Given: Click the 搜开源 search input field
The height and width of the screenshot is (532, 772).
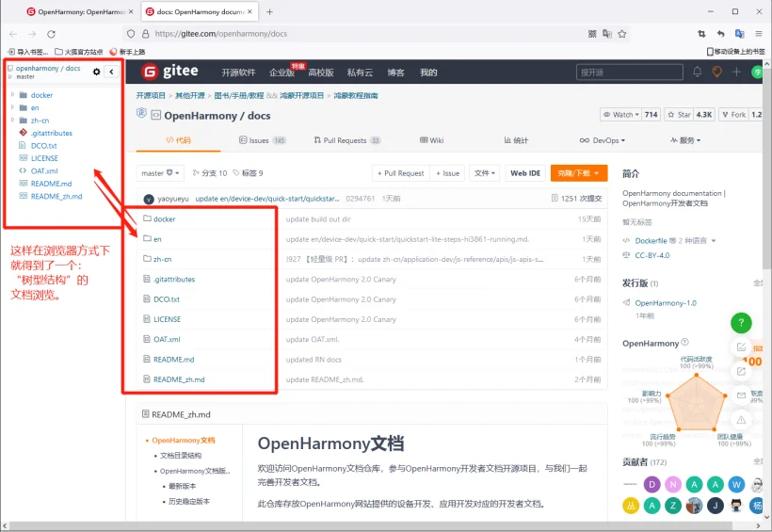Looking at the screenshot, I should (630, 72).
